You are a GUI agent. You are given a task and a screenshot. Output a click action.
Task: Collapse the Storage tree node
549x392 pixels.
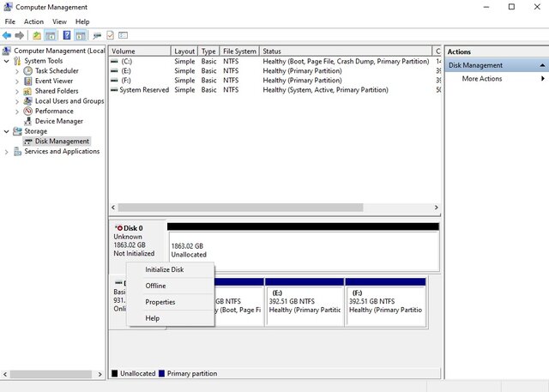pyautogui.click(x=7, y=131)
